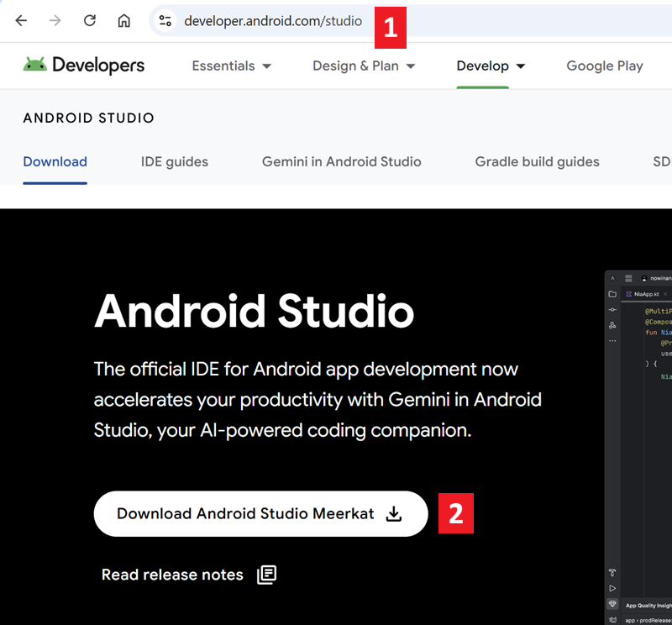Image resolution: width=672 pixels, height=625 pixels.
Task: Click the release notes document icon
Action: pyautogui.click(x=266, y=575)
